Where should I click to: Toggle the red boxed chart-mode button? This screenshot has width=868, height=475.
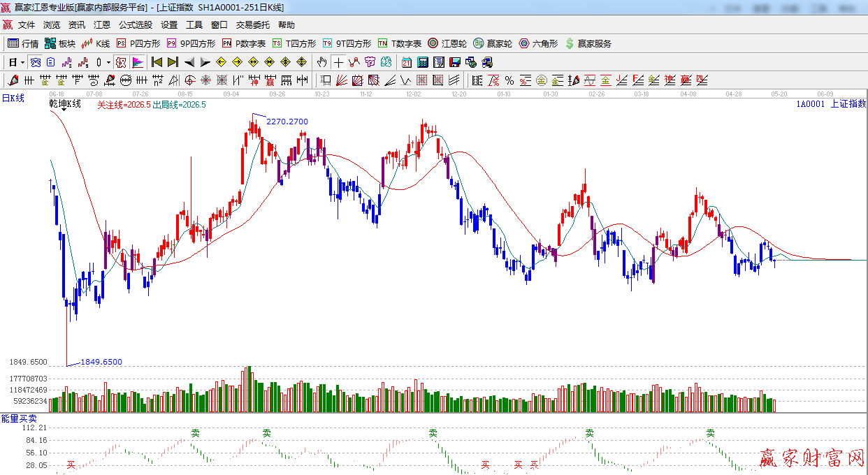coord(121,62)
